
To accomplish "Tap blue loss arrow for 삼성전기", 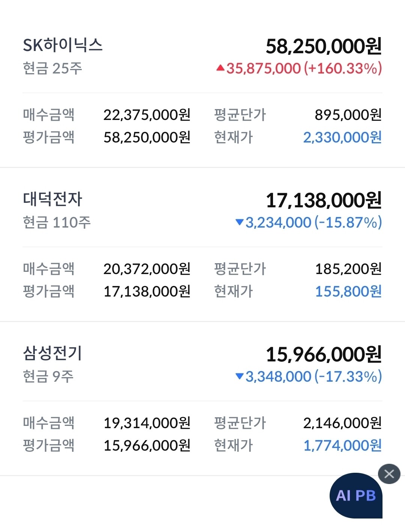I will click(240, 376).
